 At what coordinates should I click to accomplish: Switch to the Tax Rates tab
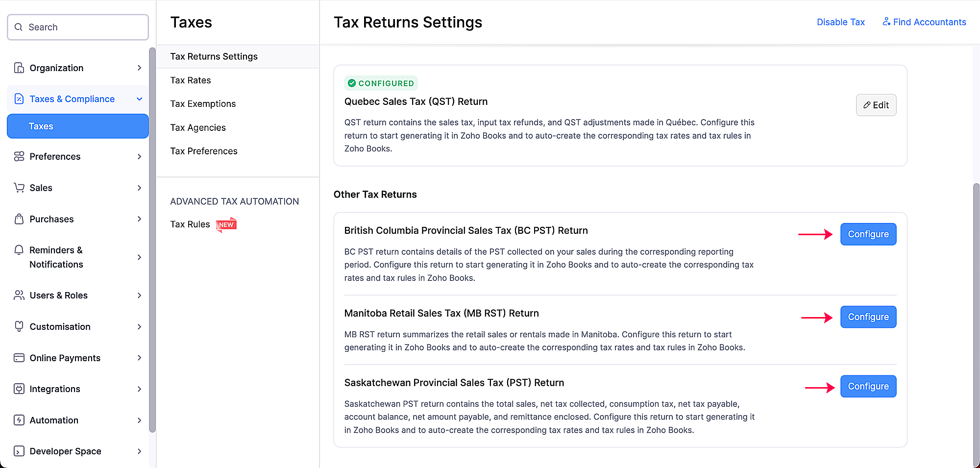(x=190, y=80)
